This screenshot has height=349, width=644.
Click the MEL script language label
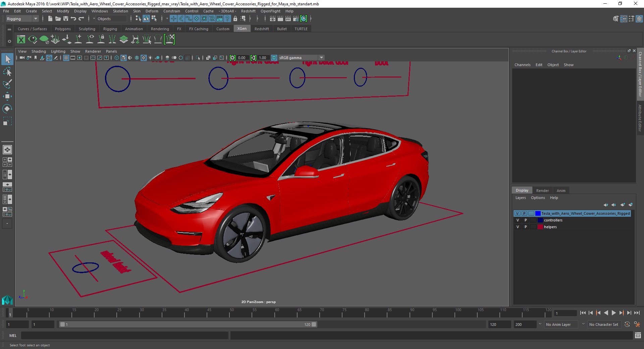click(x=13, y=336)
